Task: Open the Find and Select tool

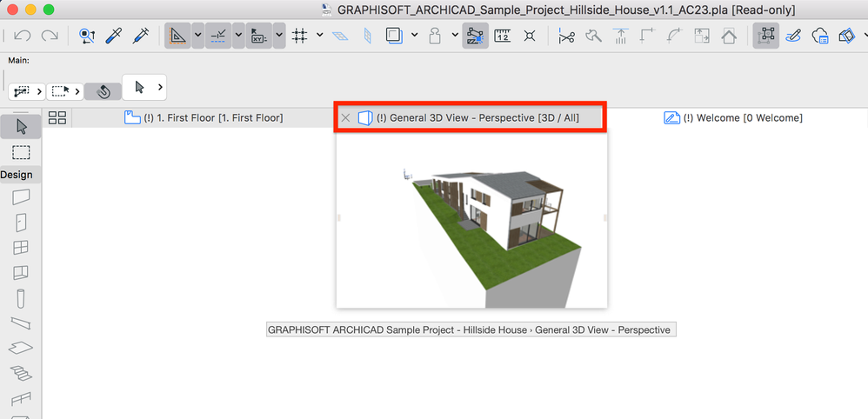Action: 87,36
